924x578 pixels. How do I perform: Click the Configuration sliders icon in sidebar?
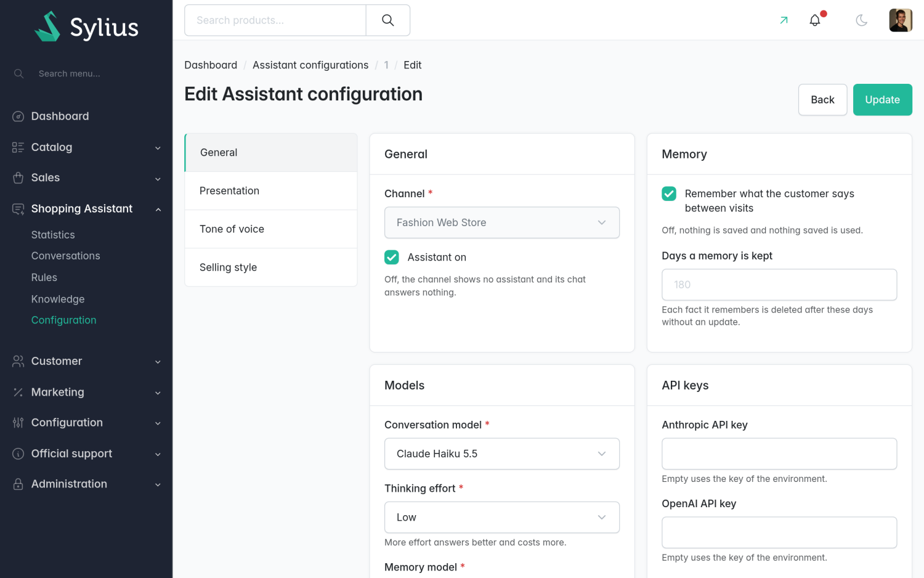click(x=18, y=423)
